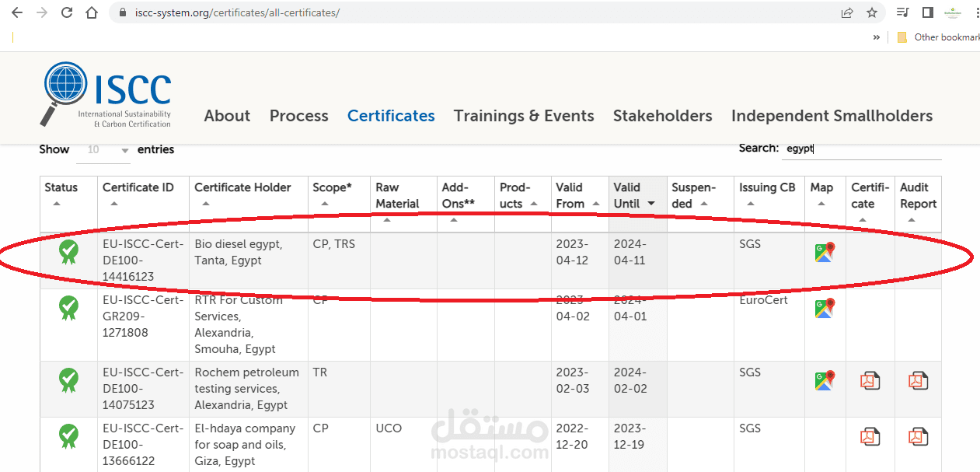
Task: Open certificate PDF for El-hdaya company
Action: 870,436
